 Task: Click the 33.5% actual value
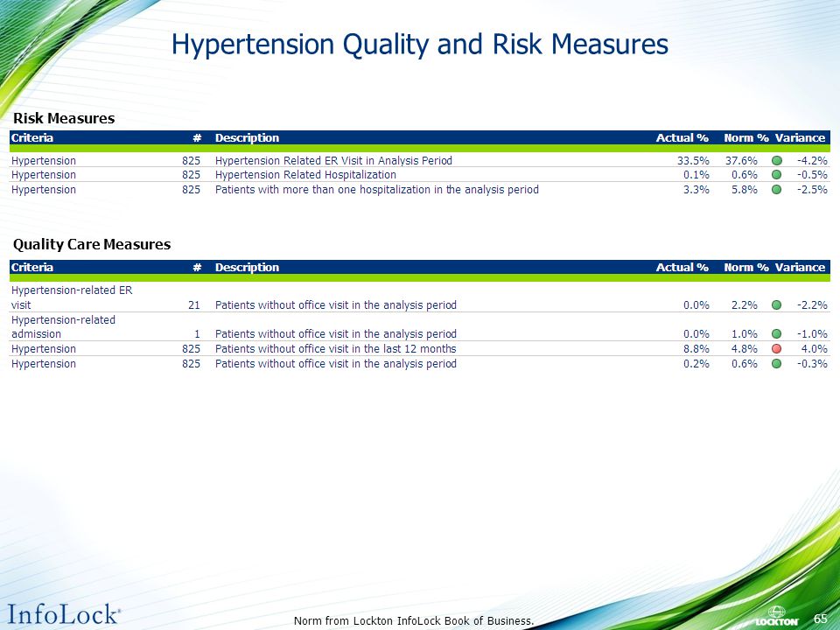(693, 161)
